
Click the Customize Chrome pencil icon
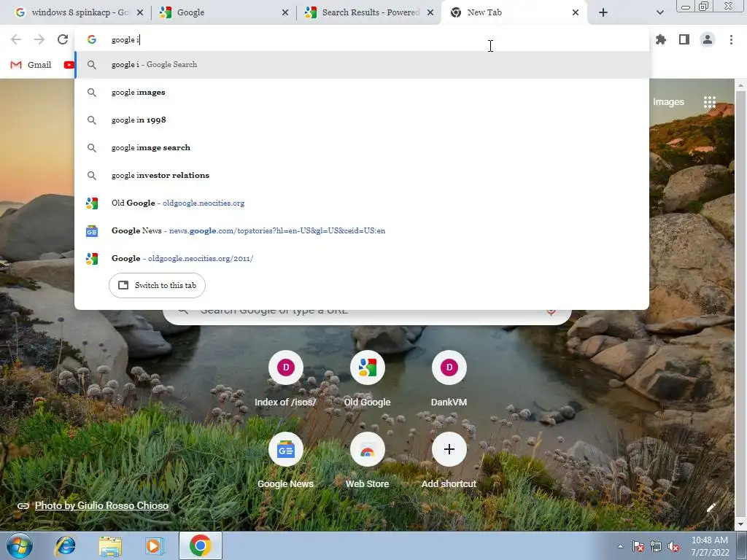(711, 507)
